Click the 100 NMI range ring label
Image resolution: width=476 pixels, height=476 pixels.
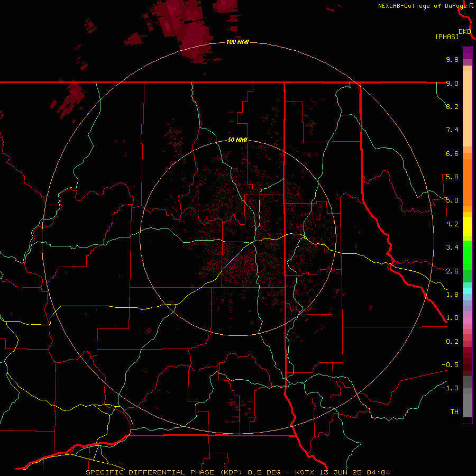(237, 42)
